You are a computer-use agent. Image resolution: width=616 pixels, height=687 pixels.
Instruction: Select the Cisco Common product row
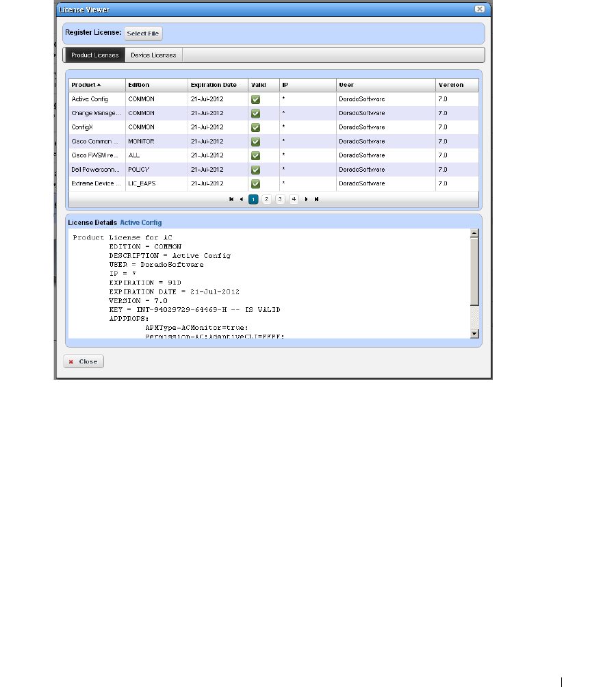coord(273,142)
